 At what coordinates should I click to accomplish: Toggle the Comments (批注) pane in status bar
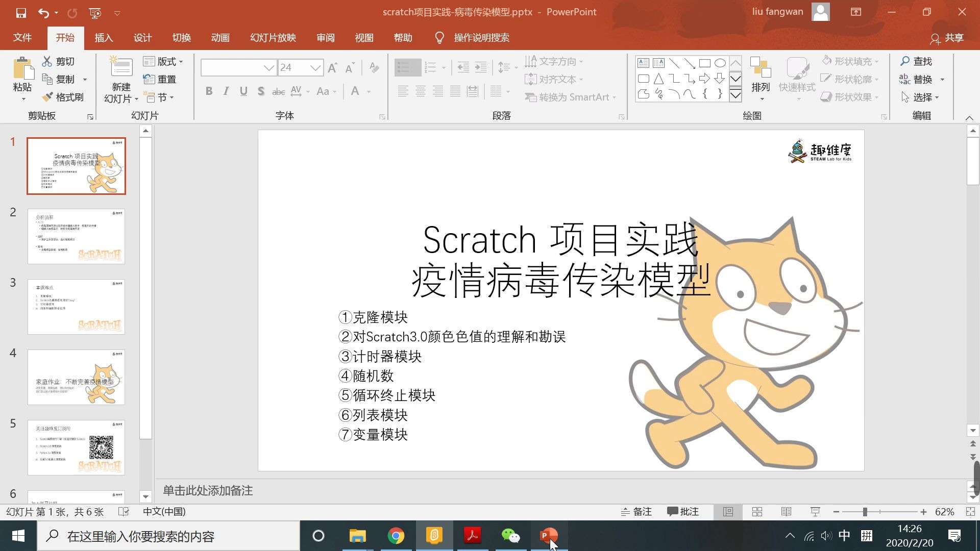point(683,512)
